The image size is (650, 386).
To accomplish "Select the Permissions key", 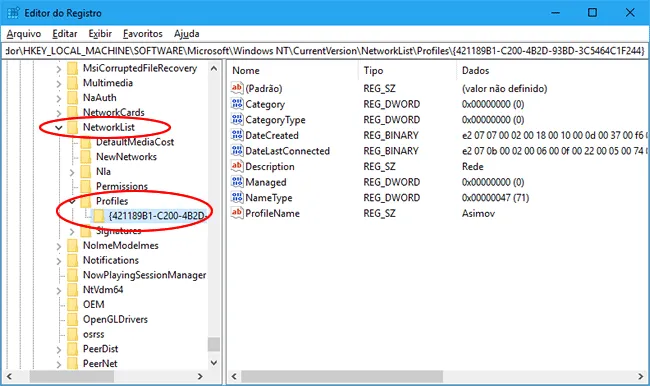I will pyautogui.click(x=122, y=187).
